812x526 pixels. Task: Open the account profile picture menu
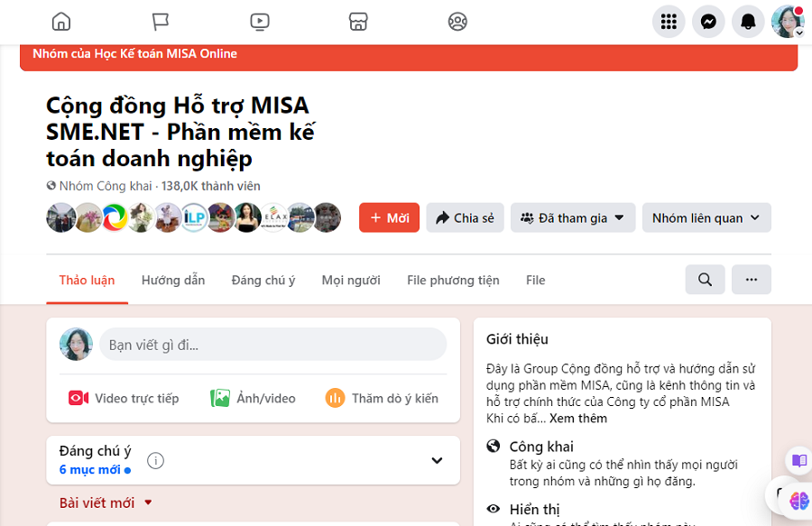click(788, 22)
